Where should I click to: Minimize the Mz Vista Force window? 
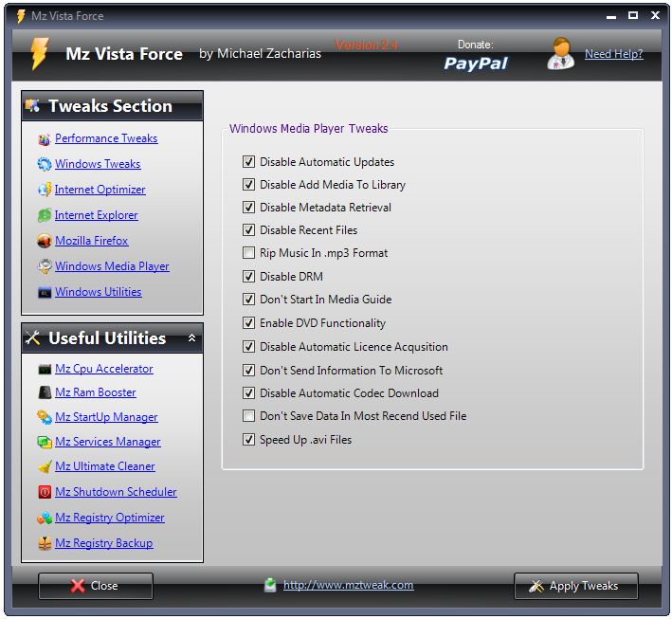[x=611, y=17]
